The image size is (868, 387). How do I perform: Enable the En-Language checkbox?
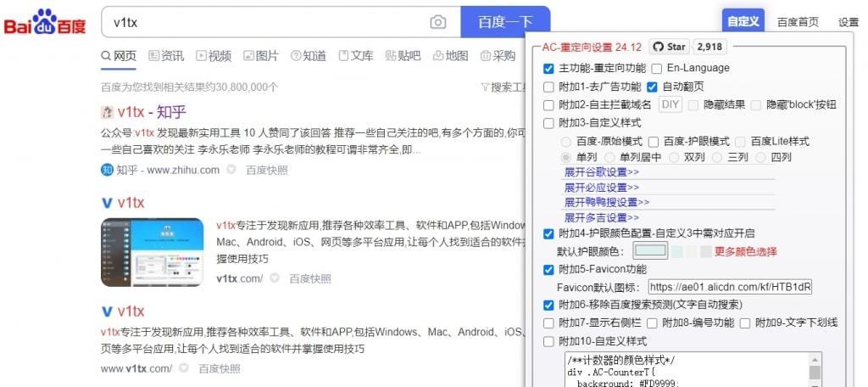point(657,69)
